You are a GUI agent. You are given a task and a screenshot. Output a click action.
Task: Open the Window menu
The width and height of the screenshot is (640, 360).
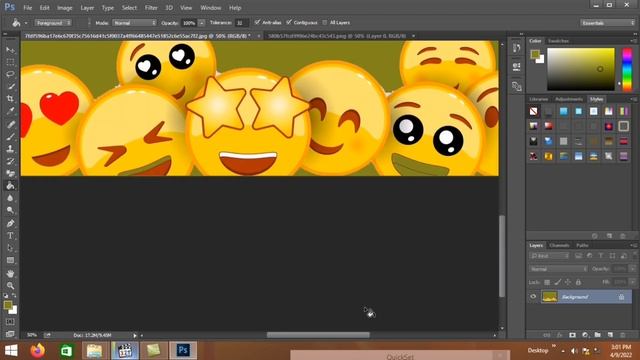(211, 8)
